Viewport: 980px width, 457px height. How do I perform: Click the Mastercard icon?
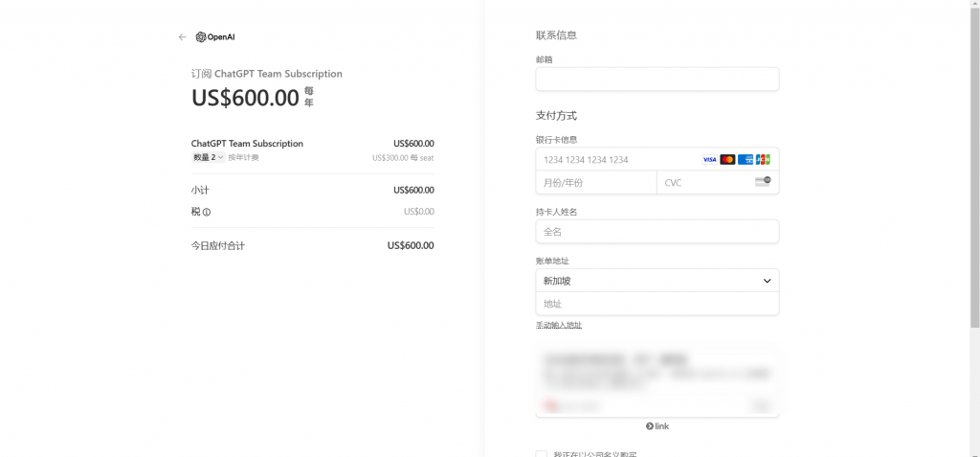click(727, 160)
